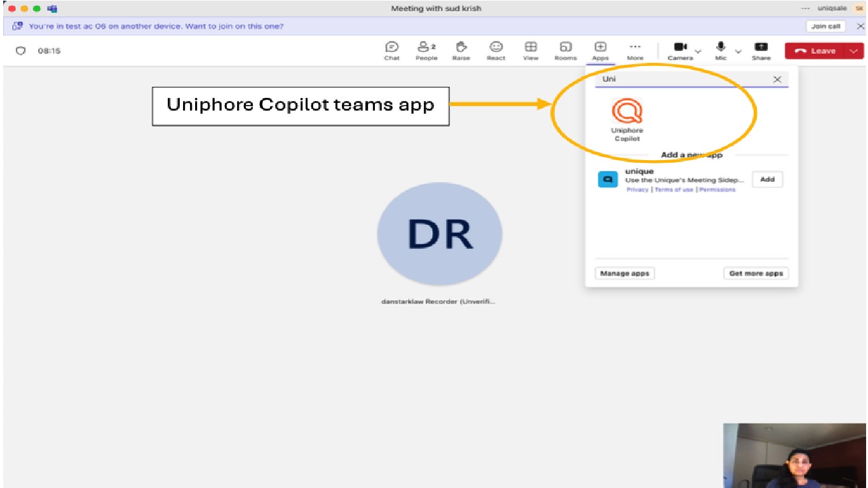Click the Teams icon in title bar

[x=52, y=8]
